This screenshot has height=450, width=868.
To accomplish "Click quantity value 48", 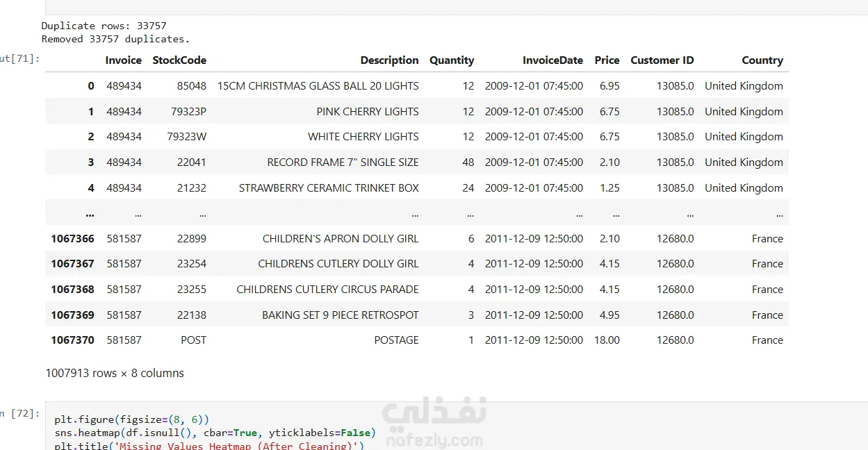I will tap(468, 162).
